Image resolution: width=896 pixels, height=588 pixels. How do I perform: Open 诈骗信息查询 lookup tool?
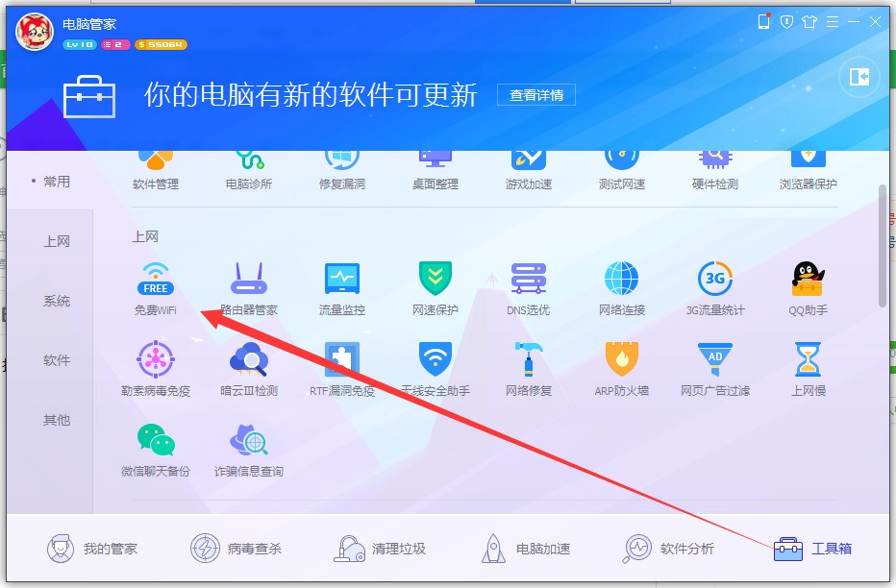(x=249, y=450)
